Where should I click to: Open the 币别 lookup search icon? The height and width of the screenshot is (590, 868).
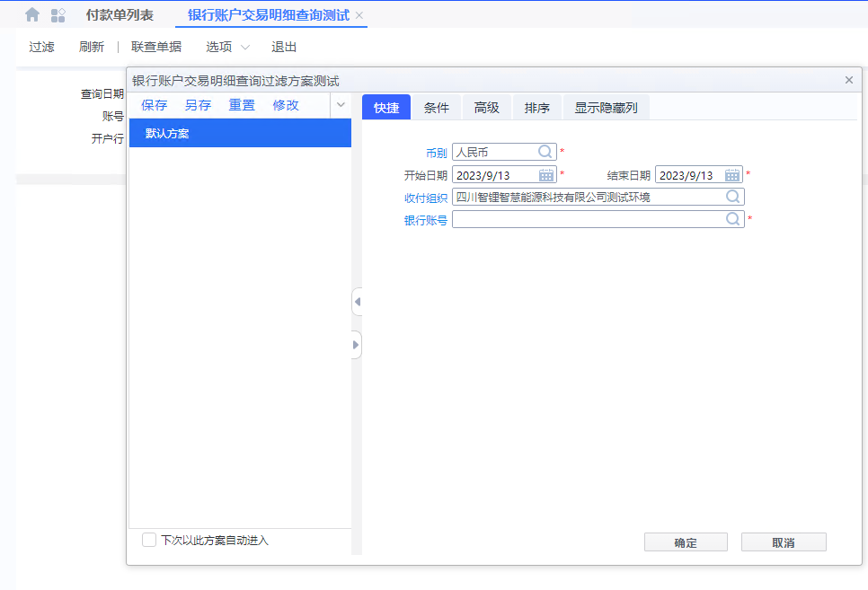545,152
